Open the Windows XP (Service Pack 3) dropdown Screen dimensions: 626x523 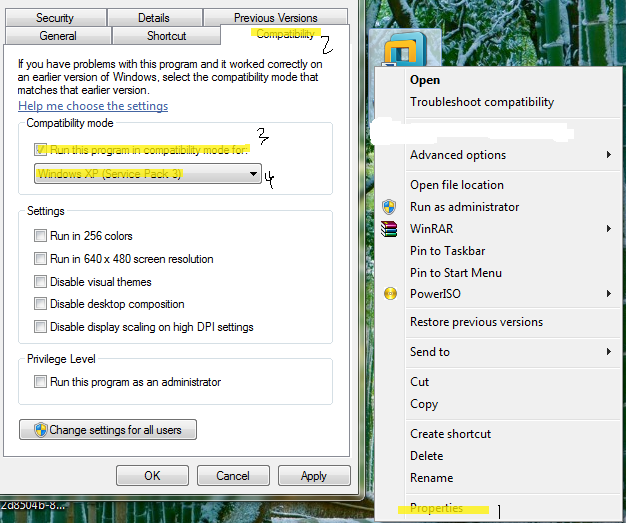148,174
